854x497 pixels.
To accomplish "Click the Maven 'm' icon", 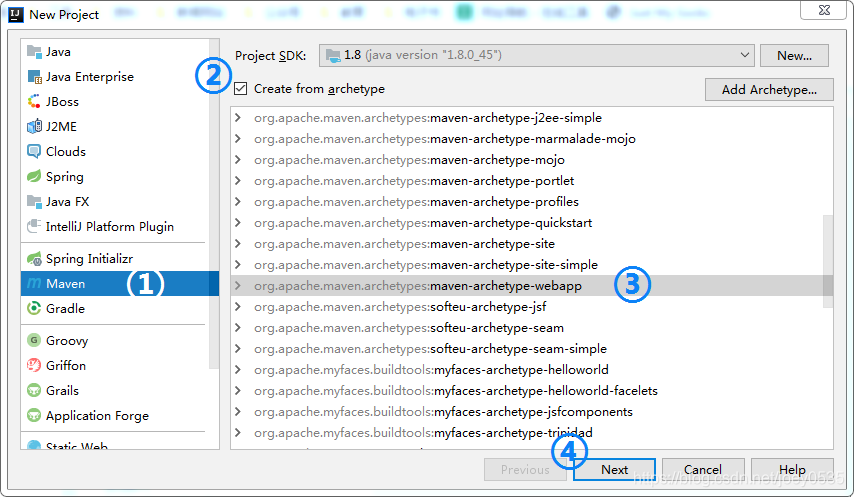I will 34,283.
